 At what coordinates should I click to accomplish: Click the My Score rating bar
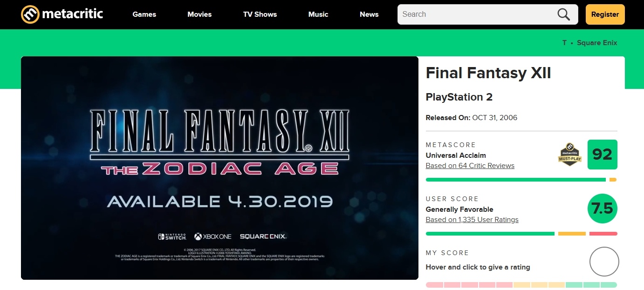521,283
